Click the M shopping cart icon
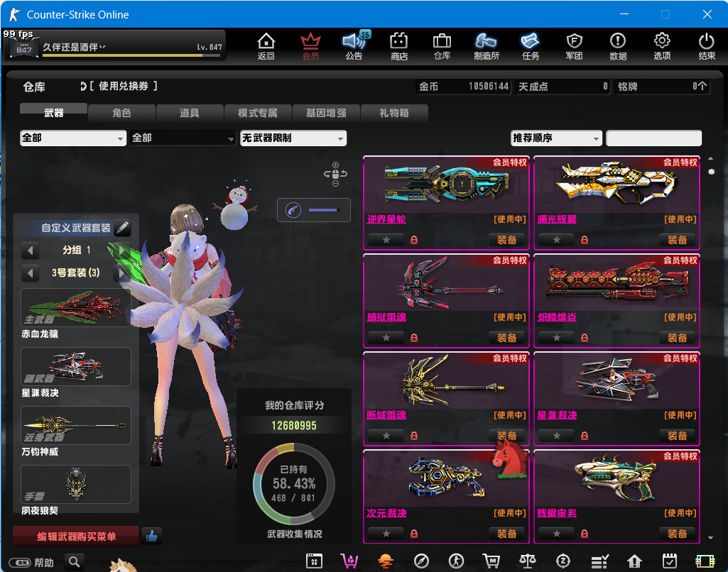The height and width of the screenshot is (572, 728). pos(491,561)
